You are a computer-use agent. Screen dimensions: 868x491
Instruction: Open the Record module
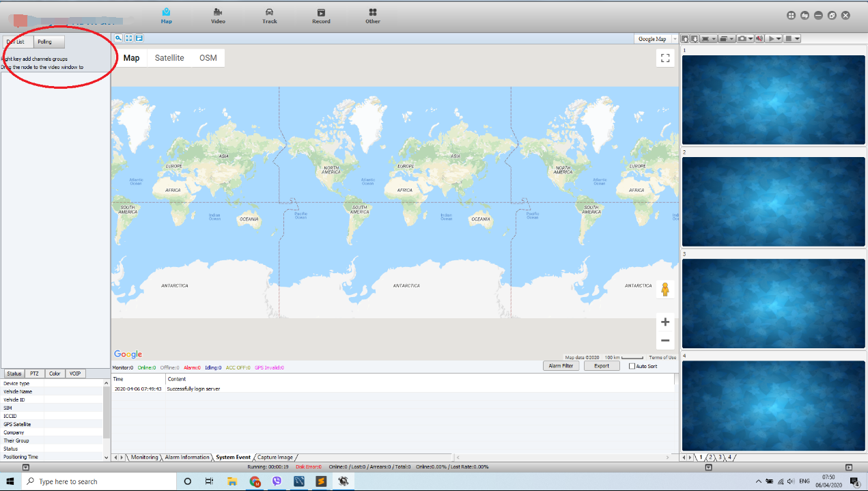coord(321,16)
